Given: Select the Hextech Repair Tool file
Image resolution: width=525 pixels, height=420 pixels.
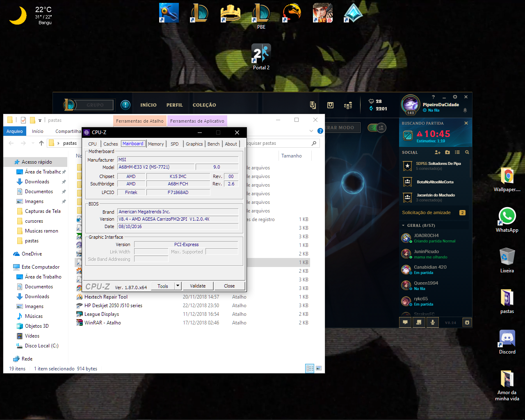Looking at the screenshot, I should coord(106,297).
